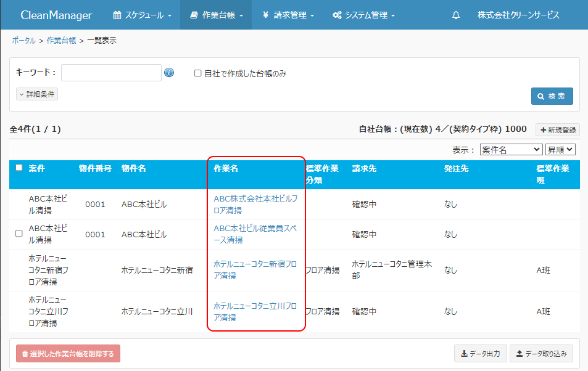Click the CleanManager logo
The height and width of the screenshot is (371, 588).
tap(56, 15)
